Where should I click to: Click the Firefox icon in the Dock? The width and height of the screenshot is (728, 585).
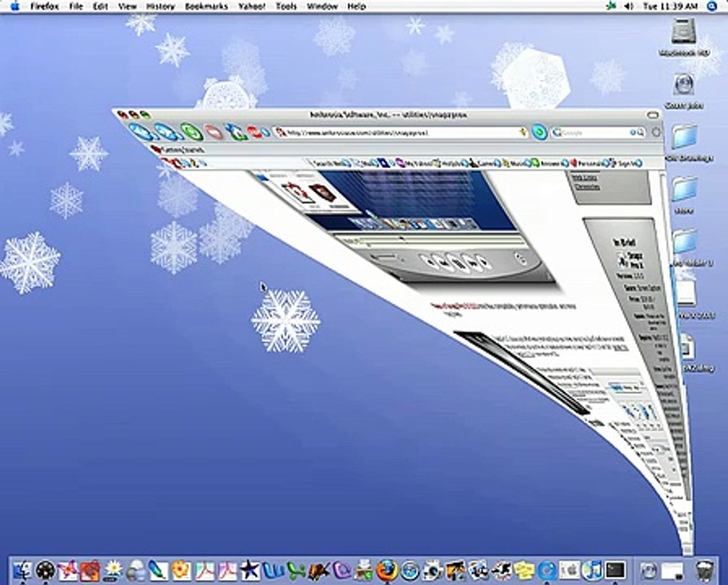[386, 570]
